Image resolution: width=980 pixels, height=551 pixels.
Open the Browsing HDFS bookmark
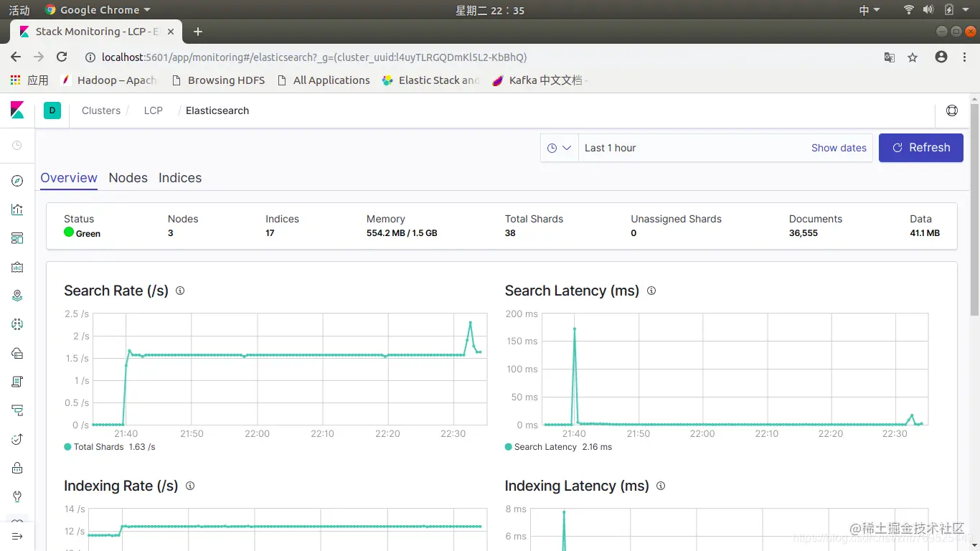pyautogui.click(x=218, y=80)
